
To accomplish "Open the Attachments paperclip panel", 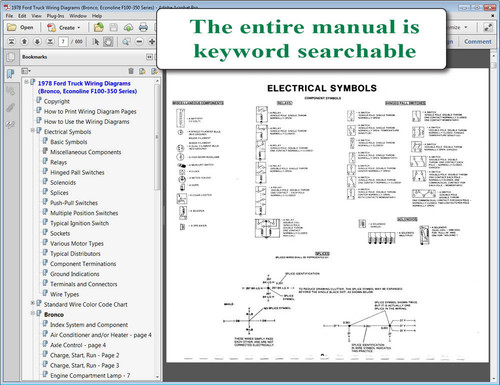I will pyautogui.click(x=11, y=108).
